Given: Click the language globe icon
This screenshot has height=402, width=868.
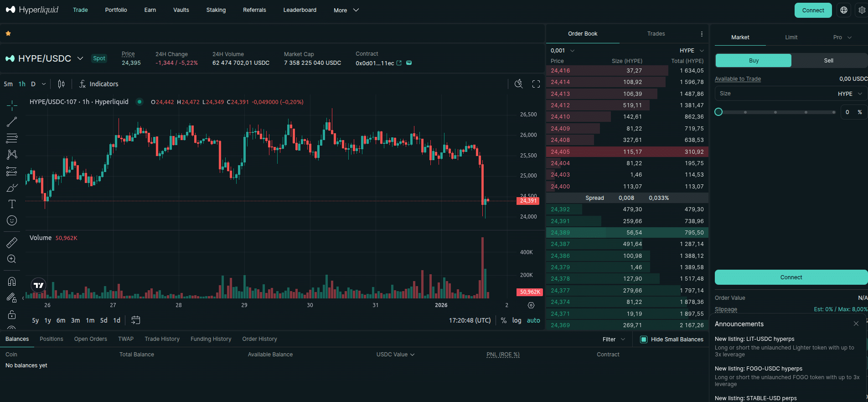Looking at the screenshot, I should [x=844, y=10].
